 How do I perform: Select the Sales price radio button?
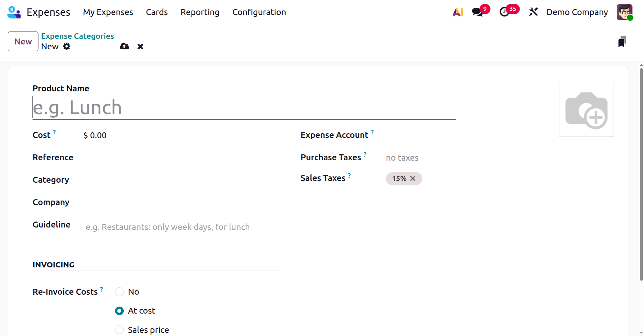[120, 330]
